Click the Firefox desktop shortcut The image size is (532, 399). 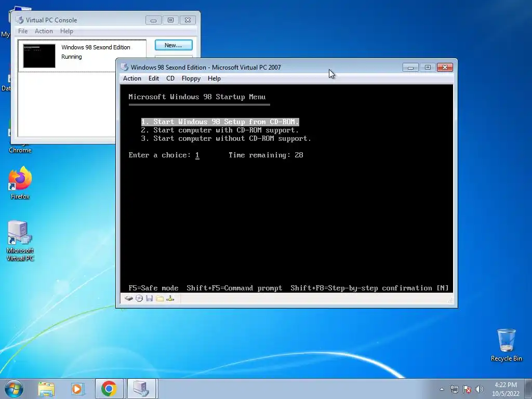click(20, 183)
